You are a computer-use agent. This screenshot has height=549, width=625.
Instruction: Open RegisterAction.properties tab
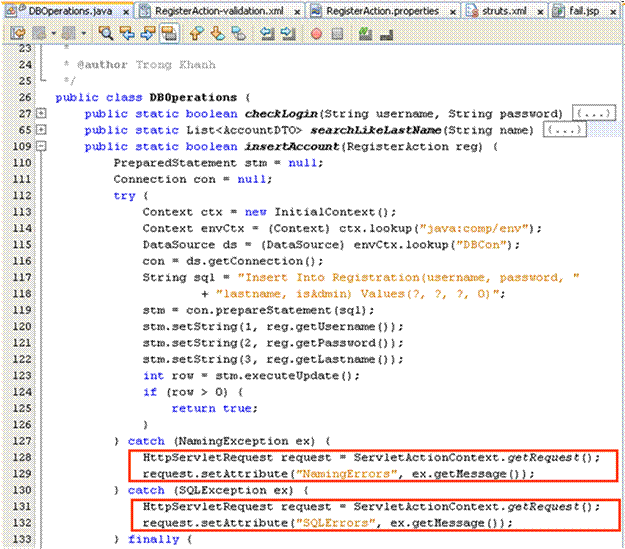(x=383, y=11)
